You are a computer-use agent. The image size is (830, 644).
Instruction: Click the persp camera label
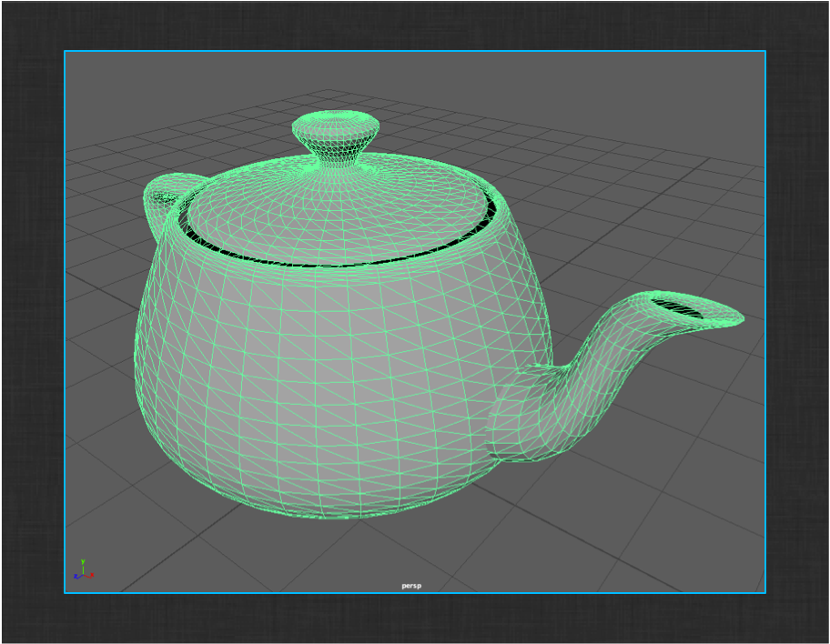411,586
